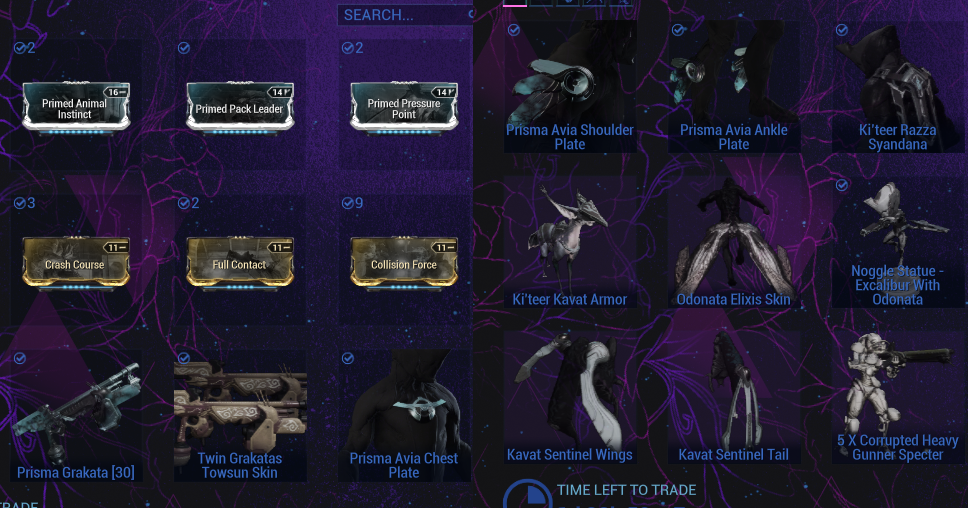968x508 pixels.
Task: Select the Prisma Grakata weapon item
Action: coord(76,415)
